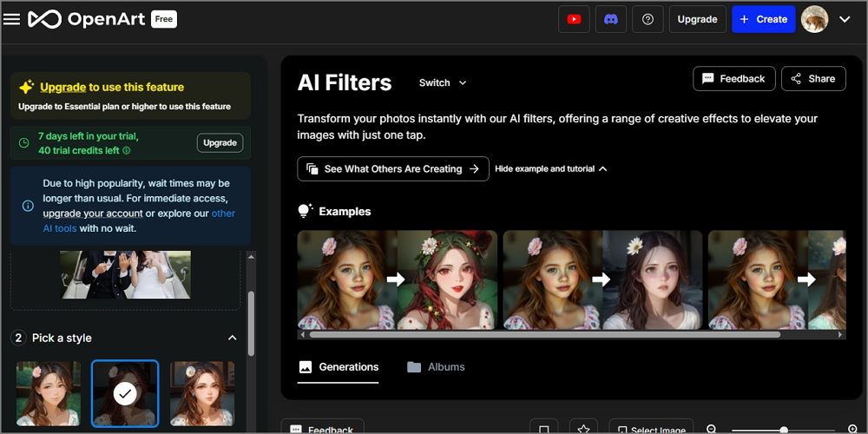Click the sparkle upgrade icon
The height and width of the screenshot is (434, 868).
[27, 87]
